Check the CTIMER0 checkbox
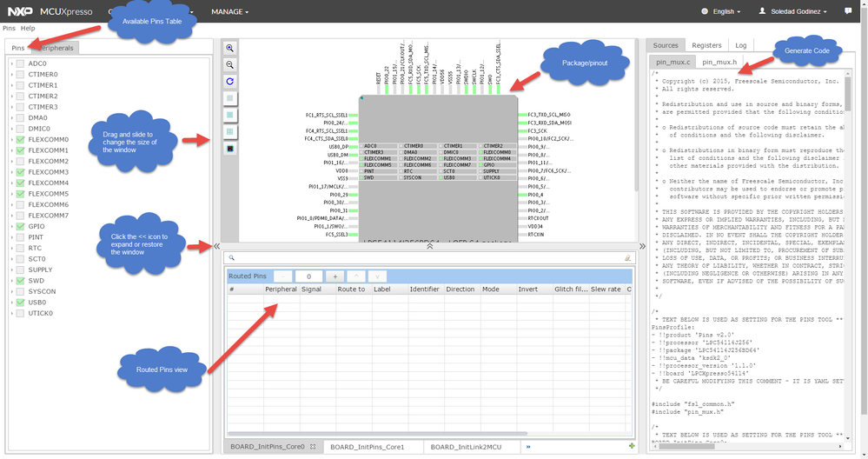Screen dimensions: 868x459 tap(20, 74)
